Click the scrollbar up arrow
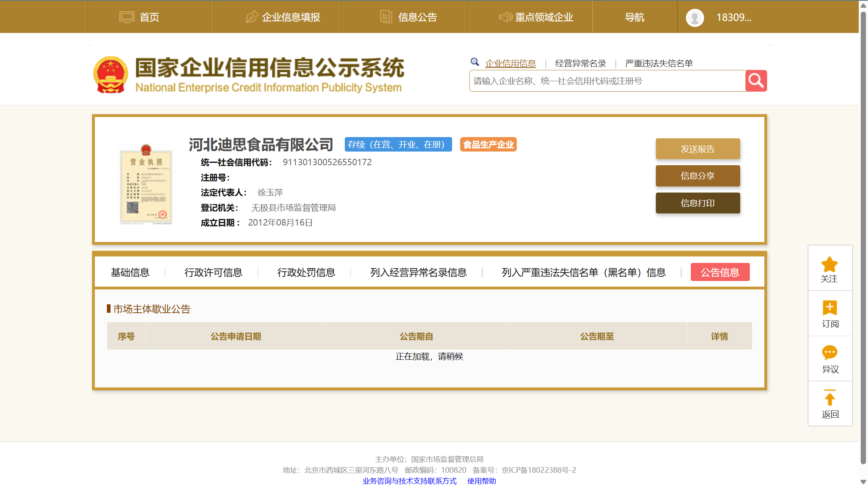 click(x=863, y=5)
